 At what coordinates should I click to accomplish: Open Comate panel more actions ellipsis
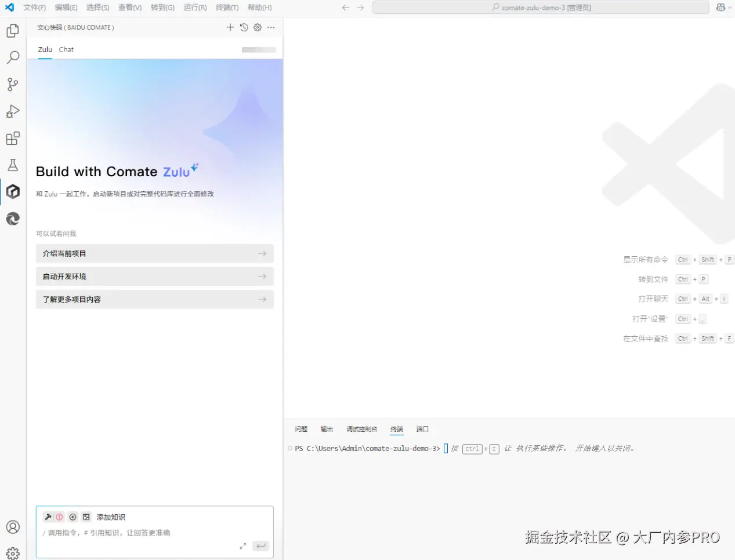tap(271, 27)
